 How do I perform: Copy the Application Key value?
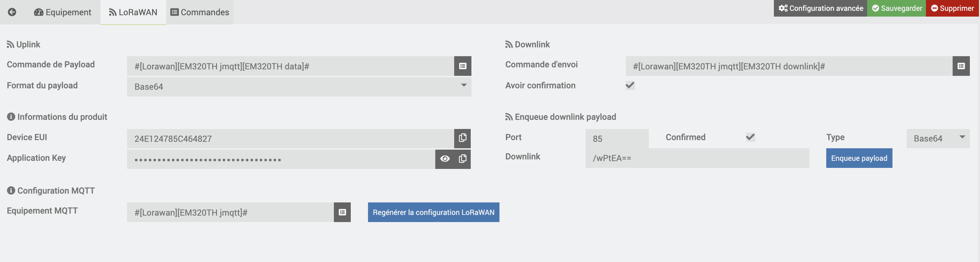[463, 159]
